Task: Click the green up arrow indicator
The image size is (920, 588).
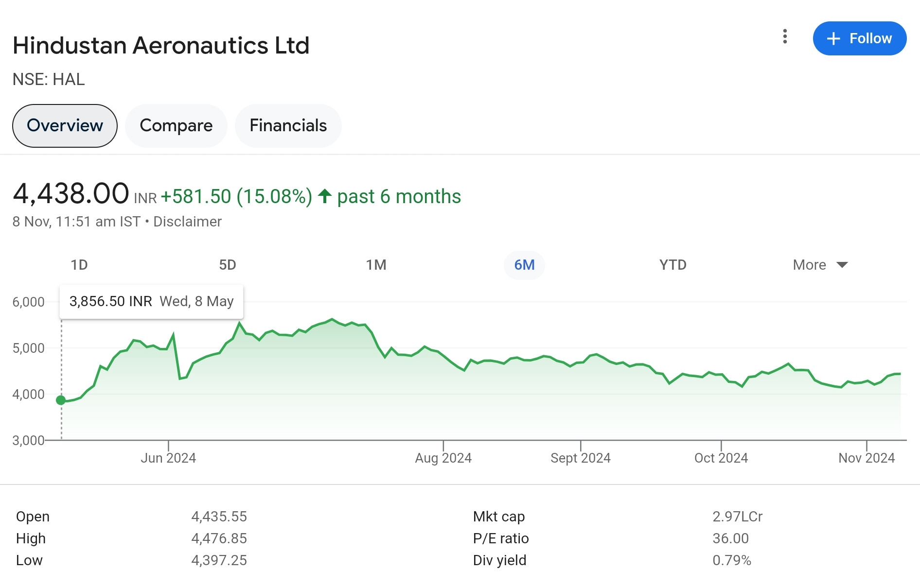Action: tap(325, 196)
